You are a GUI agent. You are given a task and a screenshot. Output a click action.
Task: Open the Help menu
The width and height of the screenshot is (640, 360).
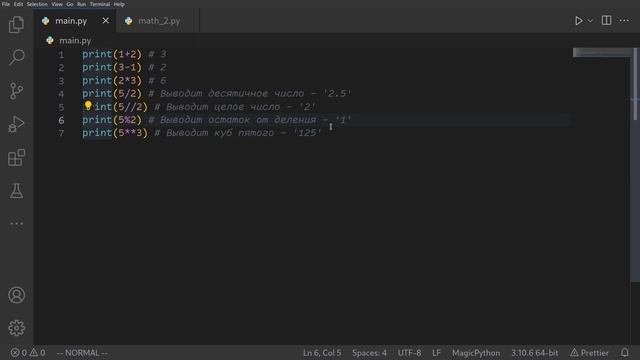119,4
